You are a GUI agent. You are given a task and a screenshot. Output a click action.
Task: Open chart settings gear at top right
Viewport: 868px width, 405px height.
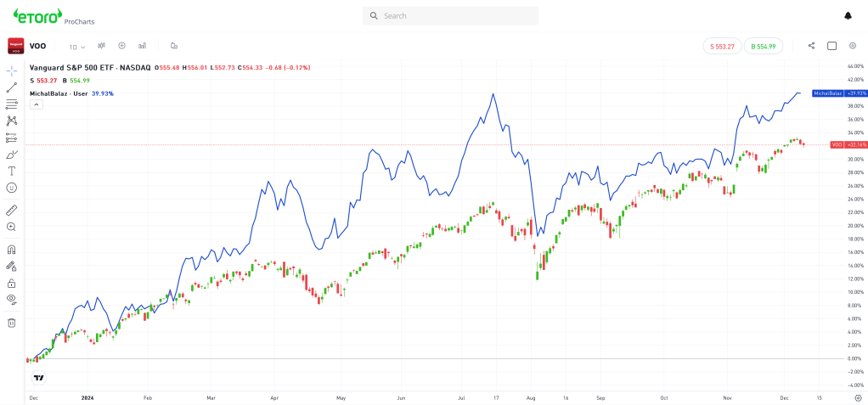pyautogui.click(x=853, y=46)
